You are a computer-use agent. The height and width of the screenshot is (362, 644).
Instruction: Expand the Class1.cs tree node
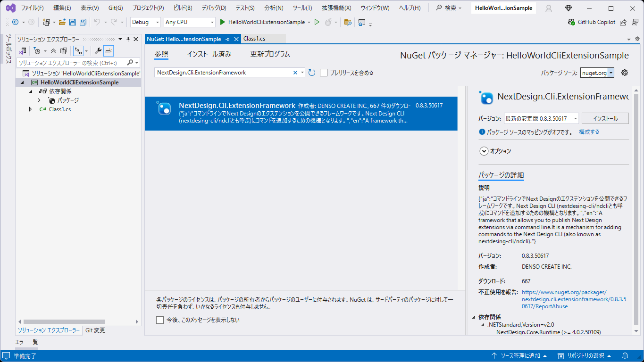(x=31, y=109)
